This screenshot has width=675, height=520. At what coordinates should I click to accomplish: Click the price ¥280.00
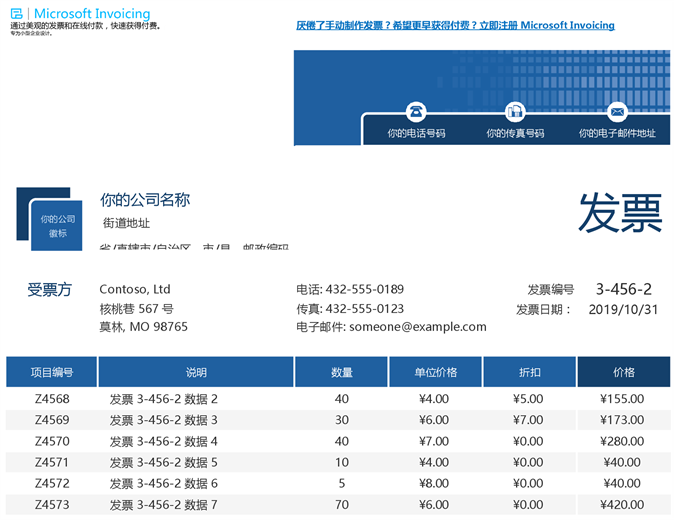622,441
